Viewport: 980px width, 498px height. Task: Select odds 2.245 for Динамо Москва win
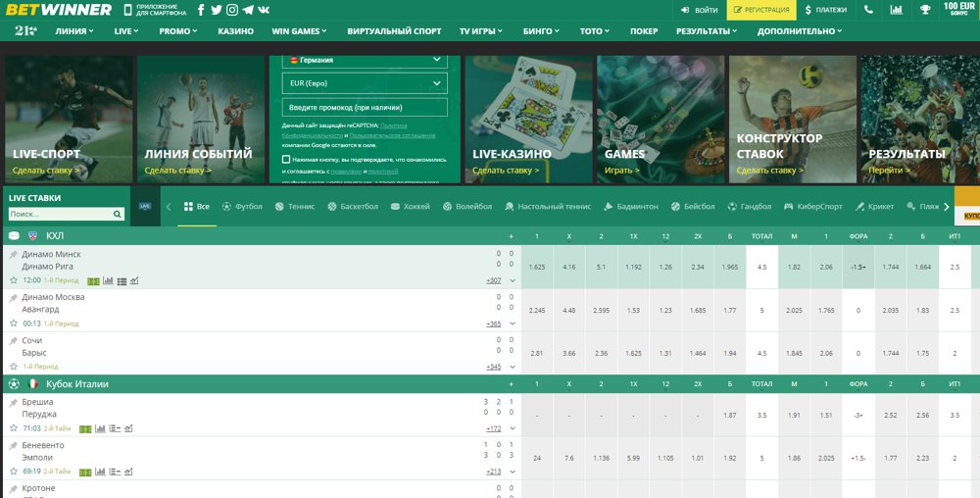point(537,310)
